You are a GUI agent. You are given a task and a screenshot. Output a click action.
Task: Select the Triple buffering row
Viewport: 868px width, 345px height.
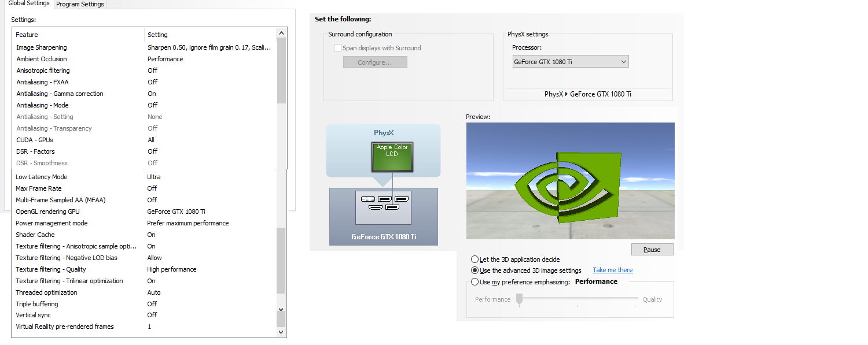pos(144,304)
